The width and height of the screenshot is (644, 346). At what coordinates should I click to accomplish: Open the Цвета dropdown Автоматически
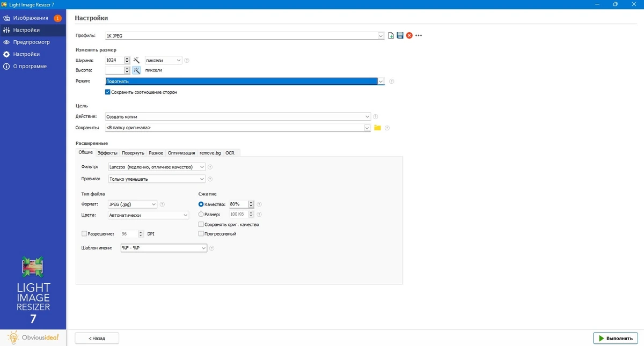point(148,215)
